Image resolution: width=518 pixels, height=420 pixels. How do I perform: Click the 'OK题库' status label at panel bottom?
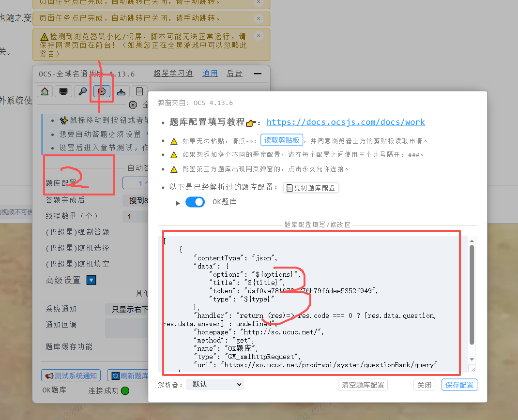(x=54, y=390)
